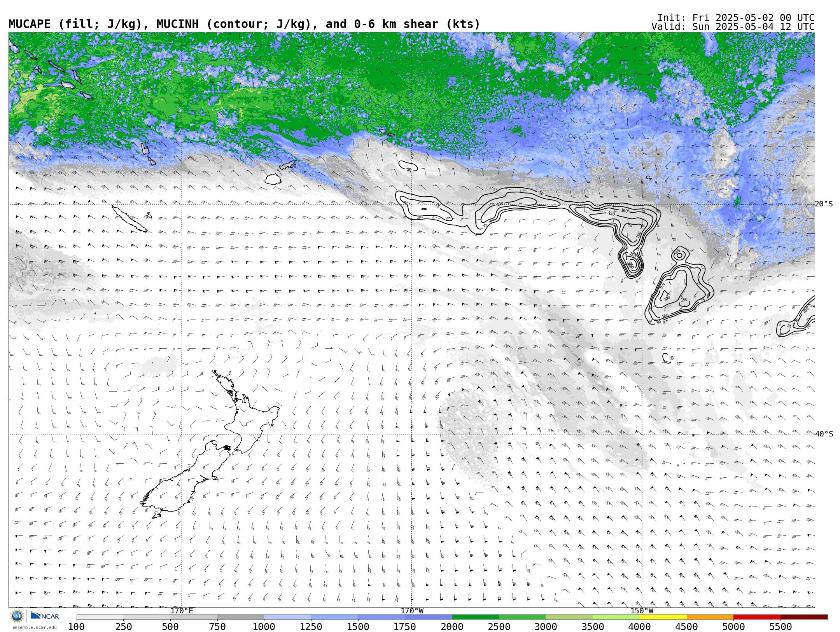Viewport: 840px width, 632px height.
Task: Click the New Caledonia island outline
Action: pos(129,219)
